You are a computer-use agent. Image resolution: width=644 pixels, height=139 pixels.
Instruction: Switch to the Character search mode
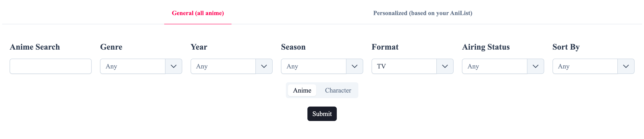tap(338, 90)
